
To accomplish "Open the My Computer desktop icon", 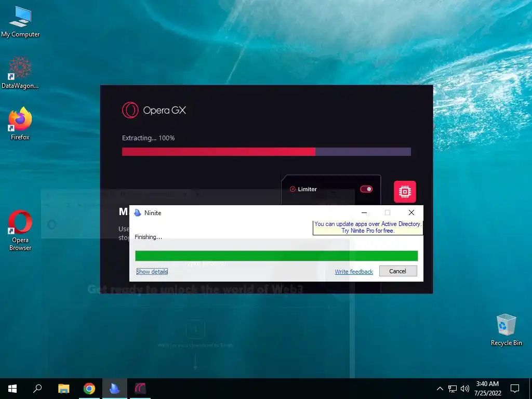I will 20,21.
